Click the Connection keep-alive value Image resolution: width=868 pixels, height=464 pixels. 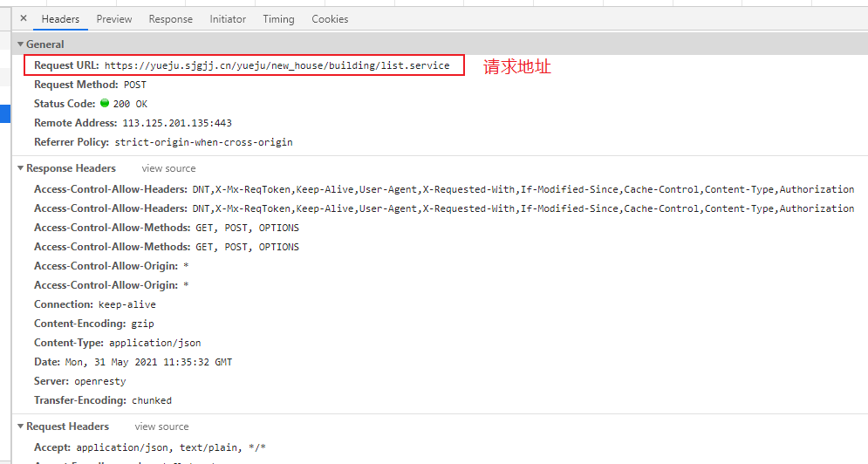click(126, 304)
